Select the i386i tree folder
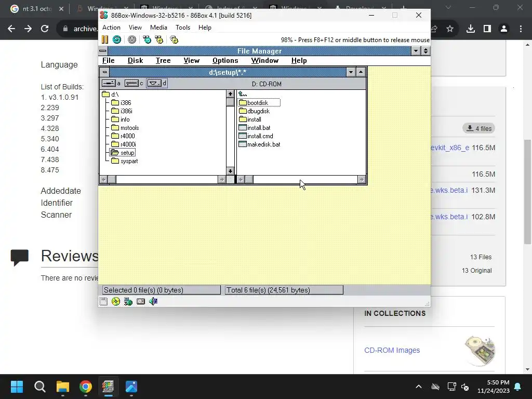532x399 pixels. (122, 111)
